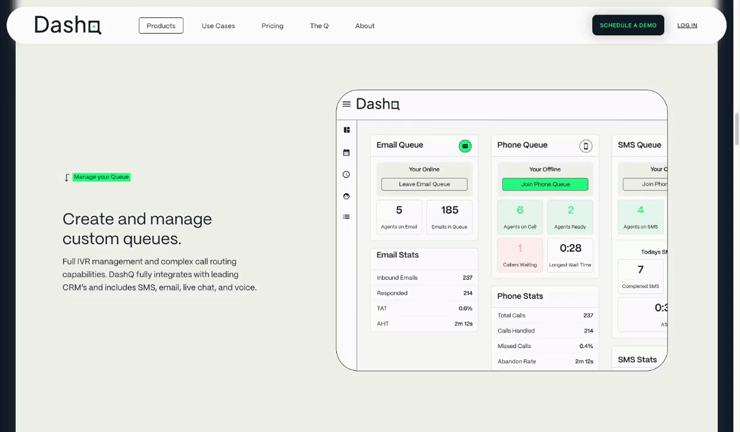
Task: Click the 1 Callers Waiting tile
Action: (x=520, y=255)
